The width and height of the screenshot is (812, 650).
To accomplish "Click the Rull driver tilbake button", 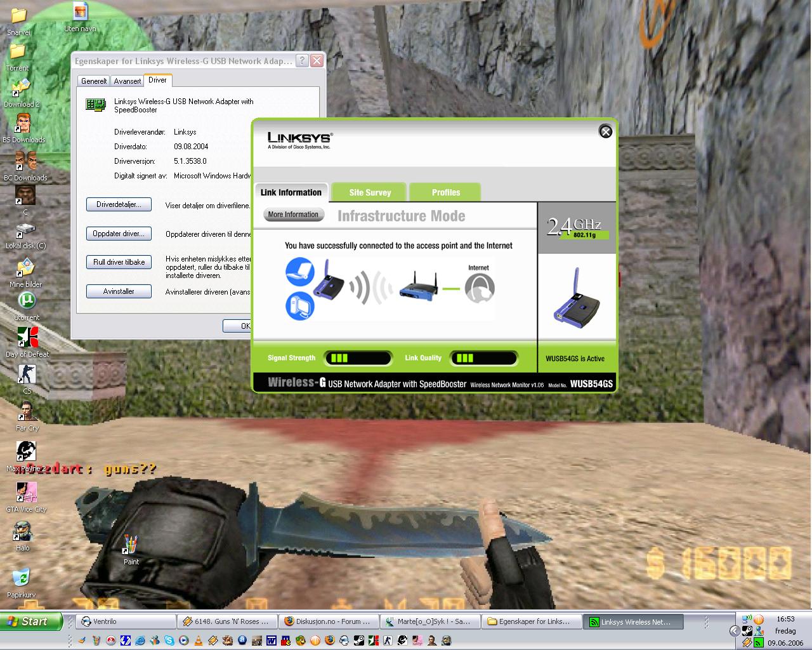I will 119,262.
